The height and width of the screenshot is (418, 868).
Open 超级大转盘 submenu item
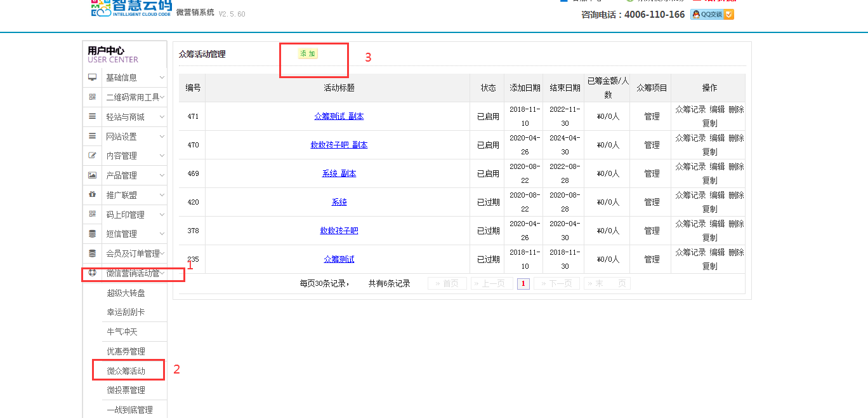126,293
